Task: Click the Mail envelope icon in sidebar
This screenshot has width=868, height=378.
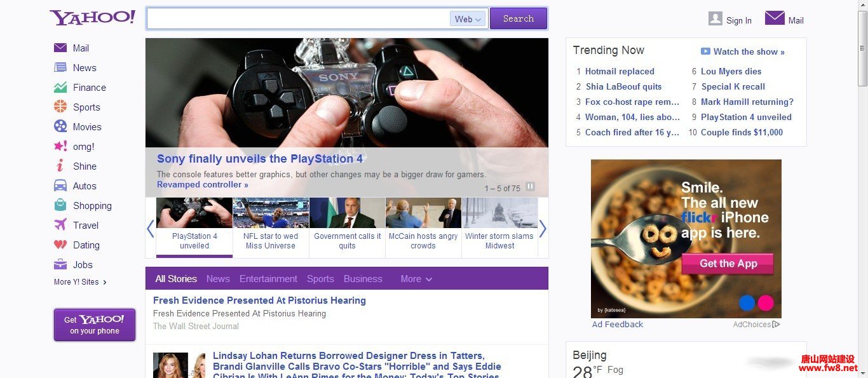Action: point(60,48)
